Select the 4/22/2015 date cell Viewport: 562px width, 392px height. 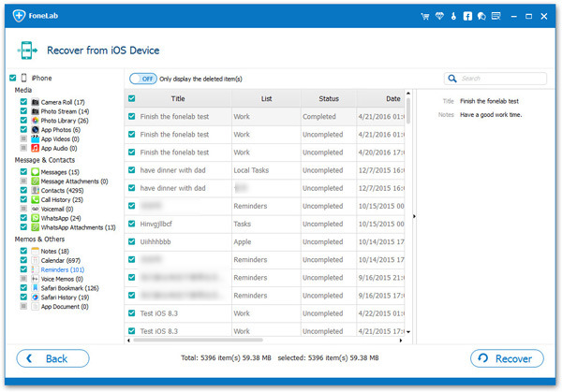click(381, 313)
